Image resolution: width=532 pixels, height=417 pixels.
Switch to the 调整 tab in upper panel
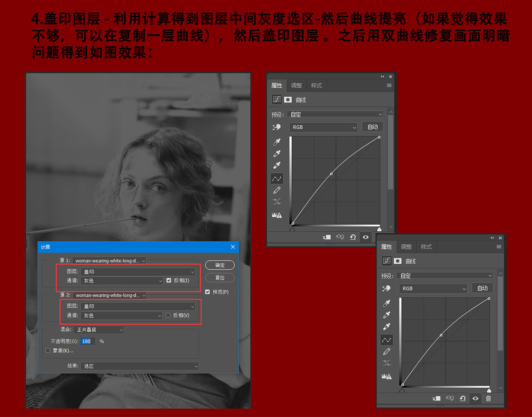[297, 86]
